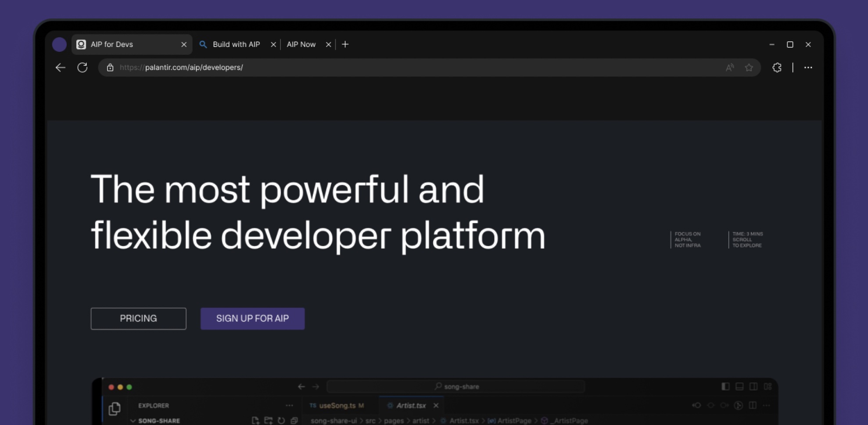Click the song-share search box in the editor
Image resolution: width=868 pixels, height=425 pixels.
[x=456, y=386]
